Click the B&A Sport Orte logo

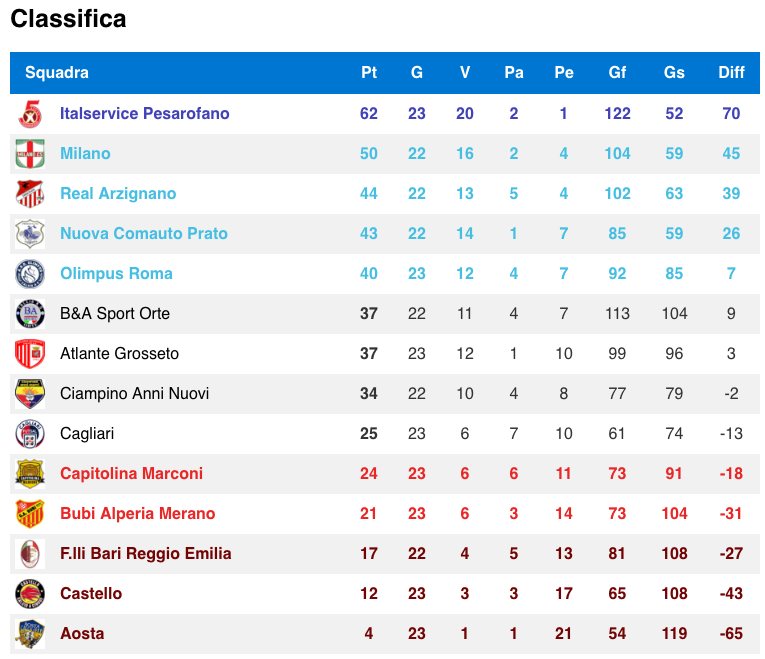[x=30, y=314]
